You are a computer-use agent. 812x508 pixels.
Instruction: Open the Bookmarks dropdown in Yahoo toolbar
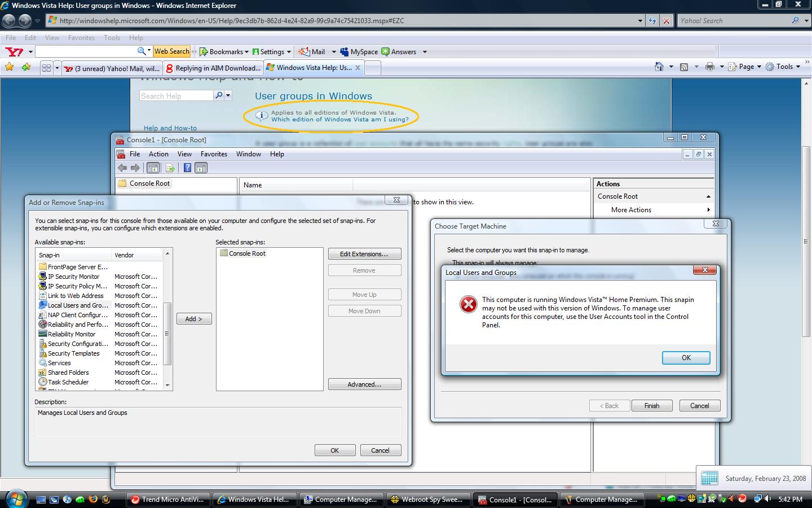coord(224,51)
